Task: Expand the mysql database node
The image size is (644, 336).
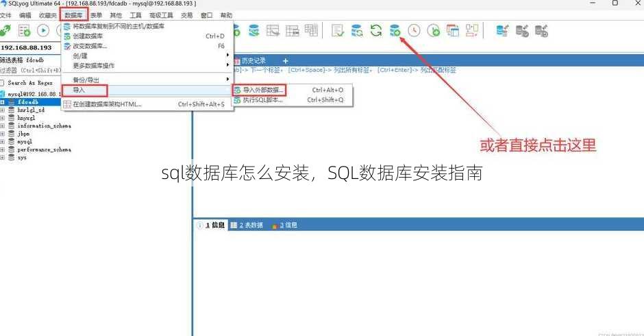Action: pos(2,141)
